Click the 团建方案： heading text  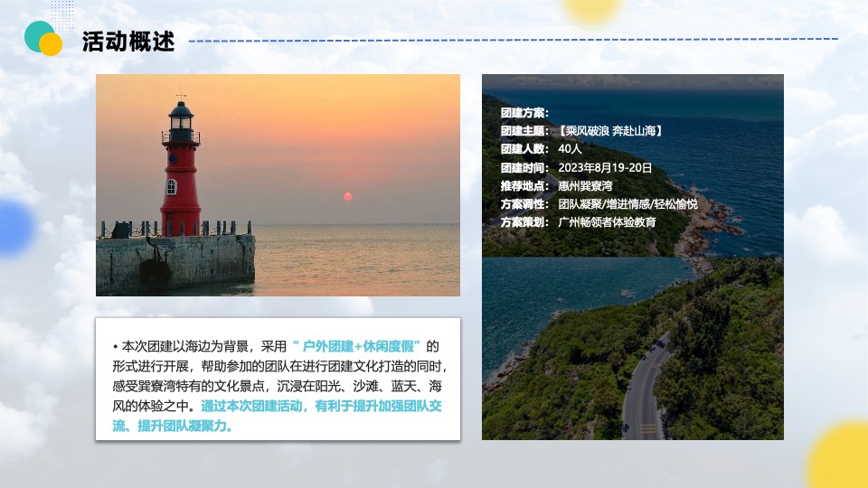point(524,113)
